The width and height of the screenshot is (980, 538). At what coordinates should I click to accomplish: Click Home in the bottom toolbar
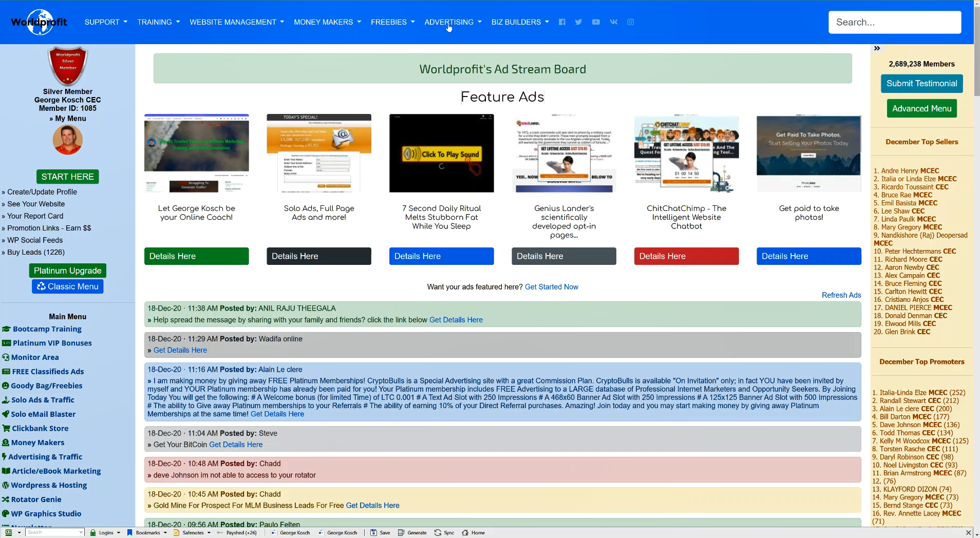click(x=474, y=532)
